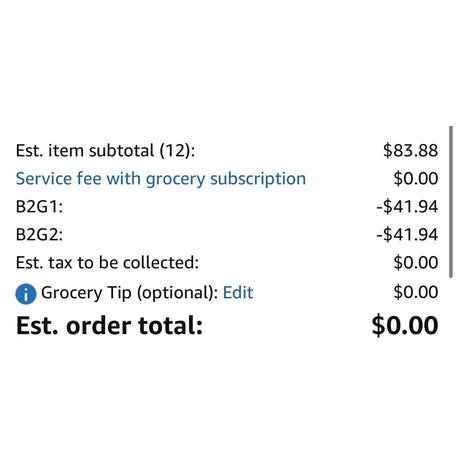This screenshot has height=465, width=465.
Task: Click the grocery tip $0.00 amount
Action: pyautogui.click(x=416, y=292)
